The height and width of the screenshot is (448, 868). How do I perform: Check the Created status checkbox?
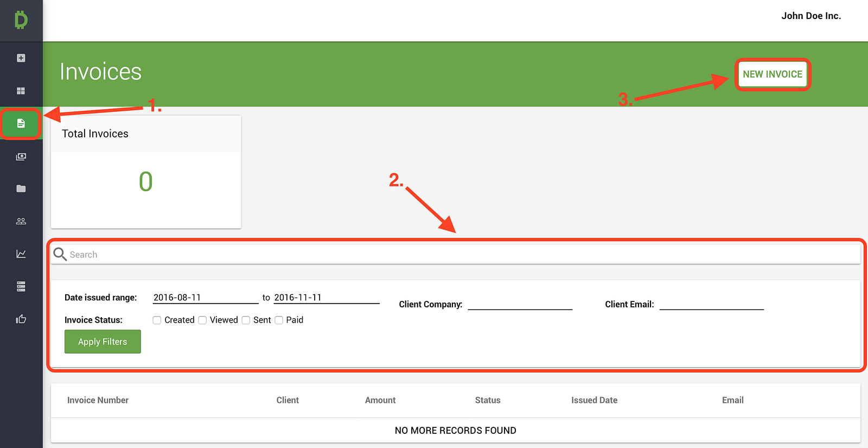pyautogui.click(x=157, y=320)
